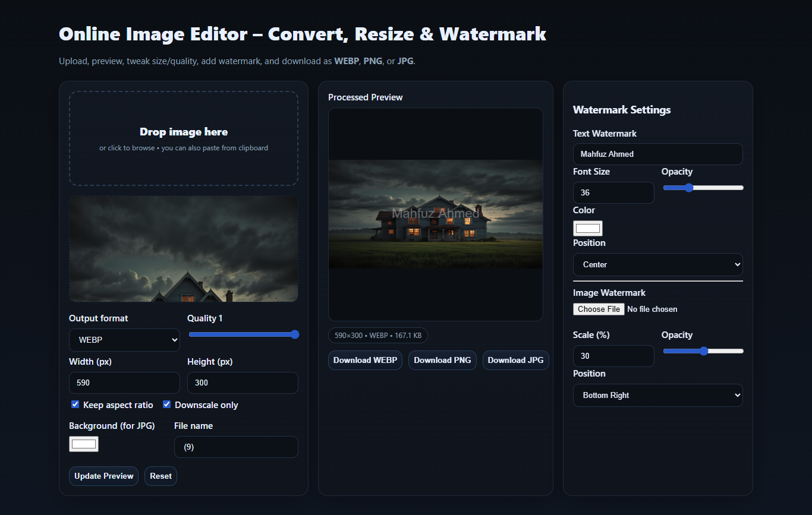The image size is (812, 515).
Task: Click the Update Preview button
Action: [x=103, y=476]
